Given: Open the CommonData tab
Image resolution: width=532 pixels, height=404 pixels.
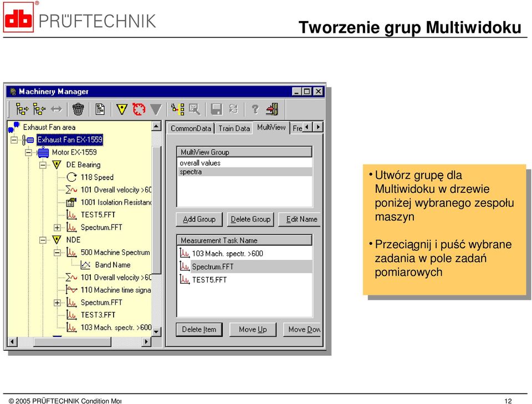Looking at the screenshot, I should click(191, 128).
